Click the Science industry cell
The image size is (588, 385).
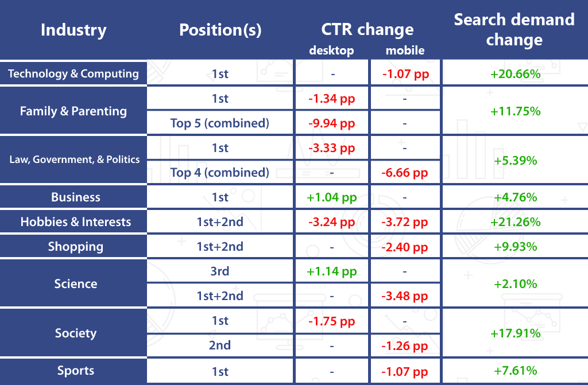[75, 284]
